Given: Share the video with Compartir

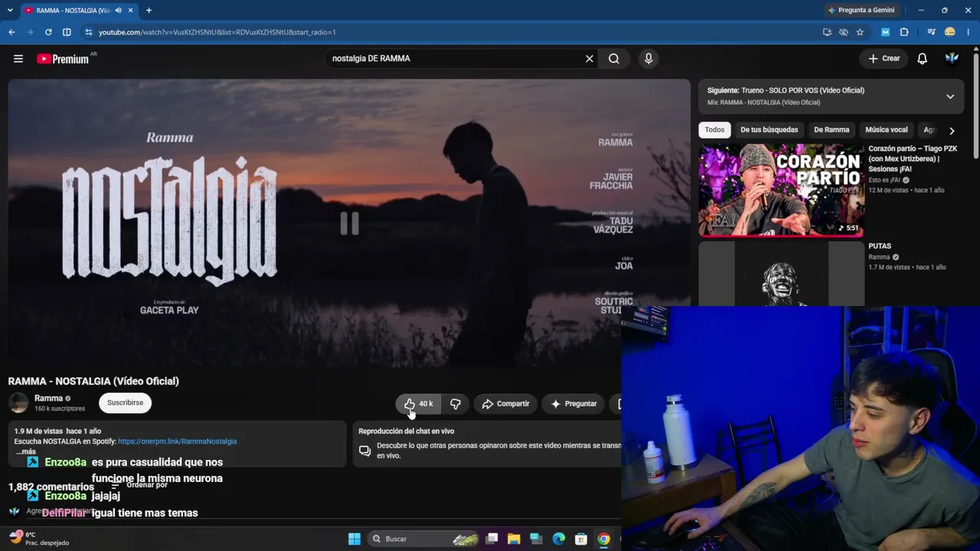Looking at the screenshot, I should click(505, 403).
